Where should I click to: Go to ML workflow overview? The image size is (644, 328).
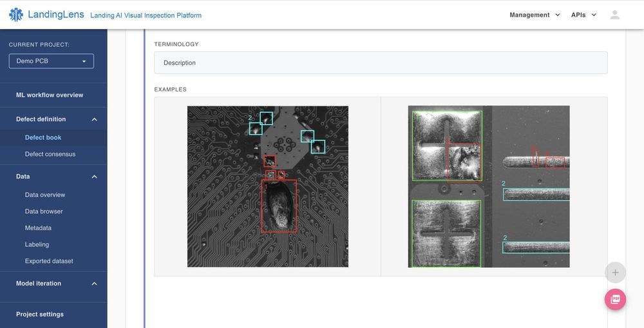tap(50, 95)
